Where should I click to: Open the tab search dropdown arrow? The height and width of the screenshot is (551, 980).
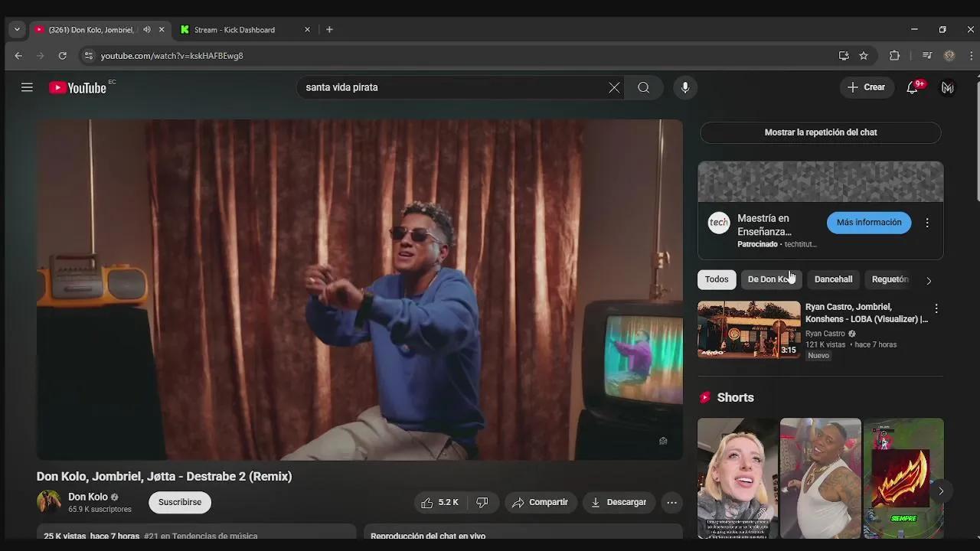coord(17,30)
